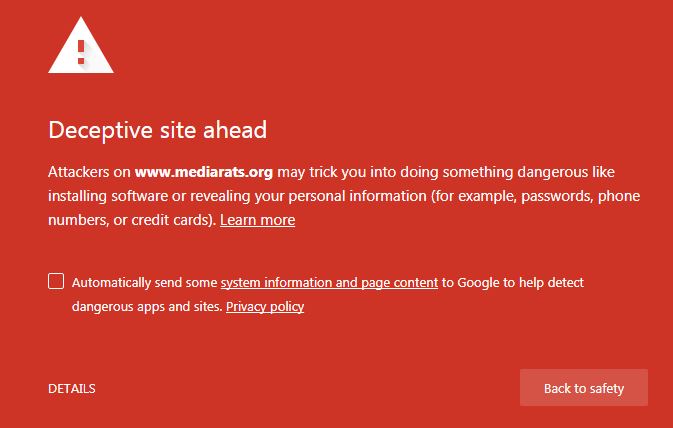
Task: Click 'to Google to help detect' text
Action: click(512, 283)
